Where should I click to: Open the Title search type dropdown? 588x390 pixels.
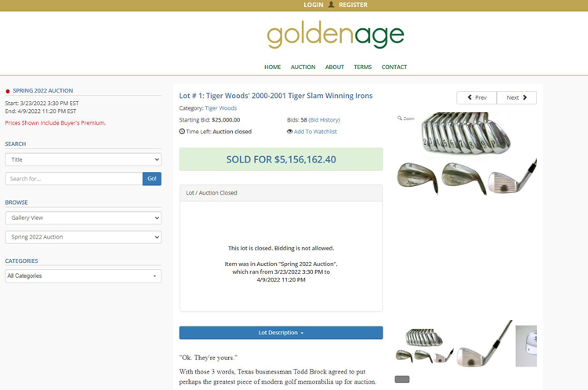[x=83, y=159]
